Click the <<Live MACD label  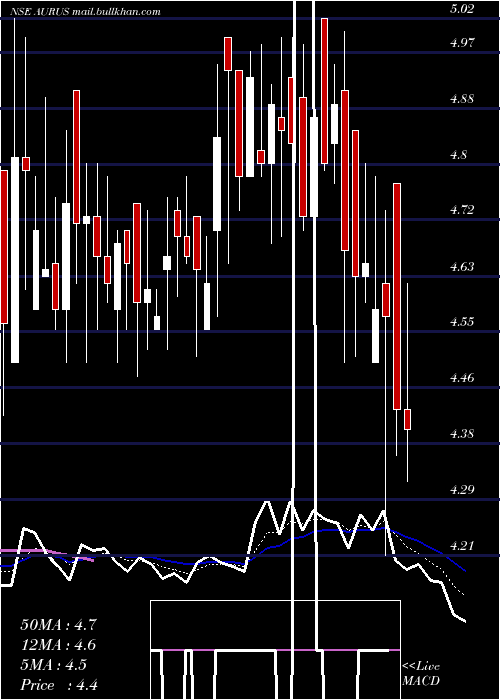pos(421,674)
